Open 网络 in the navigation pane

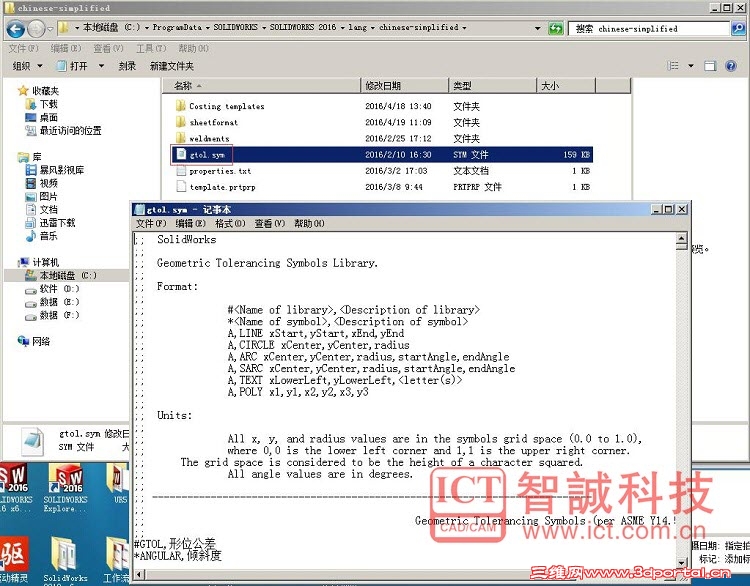pos(34,341)
